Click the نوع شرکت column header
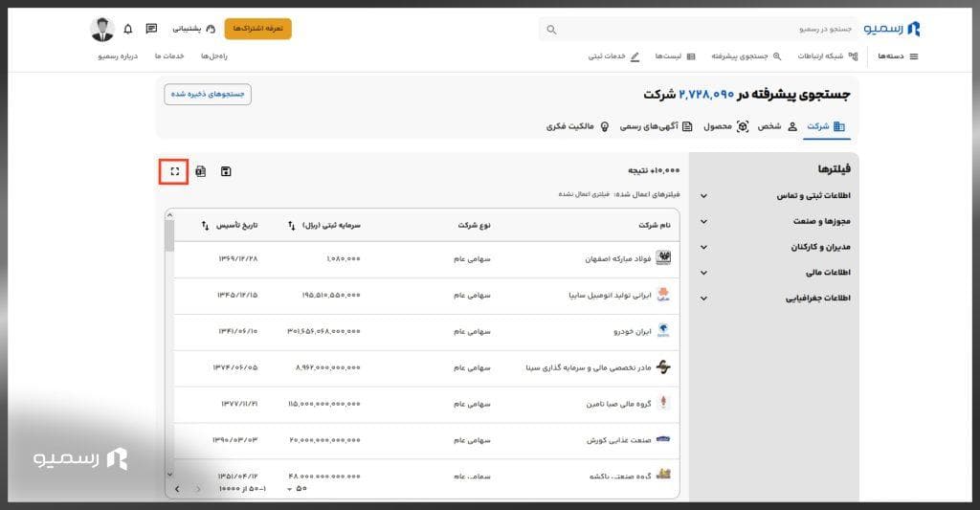980x510 pixels. 475,225
